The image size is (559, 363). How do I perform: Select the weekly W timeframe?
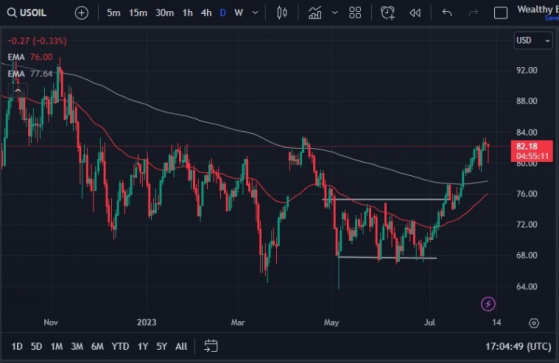coord(239,13)
